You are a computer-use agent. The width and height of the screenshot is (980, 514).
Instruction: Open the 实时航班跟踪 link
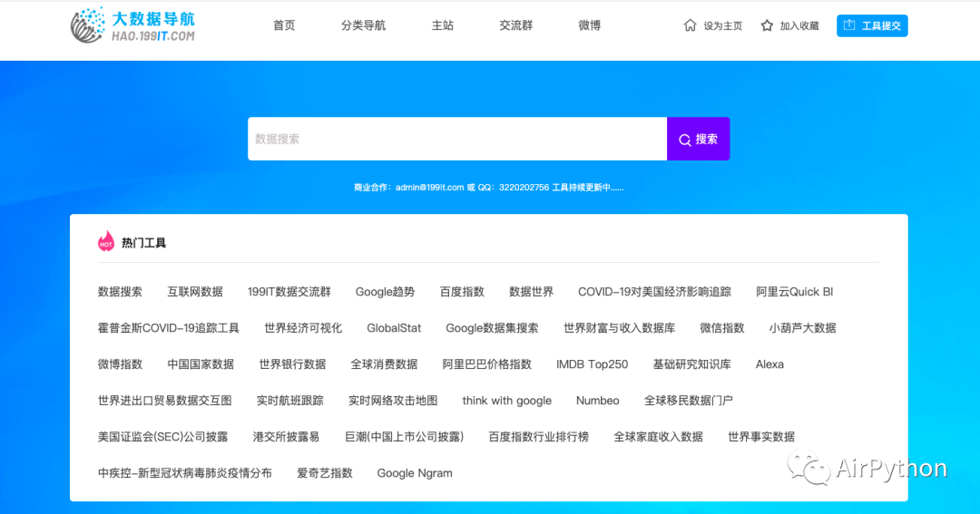290,401
